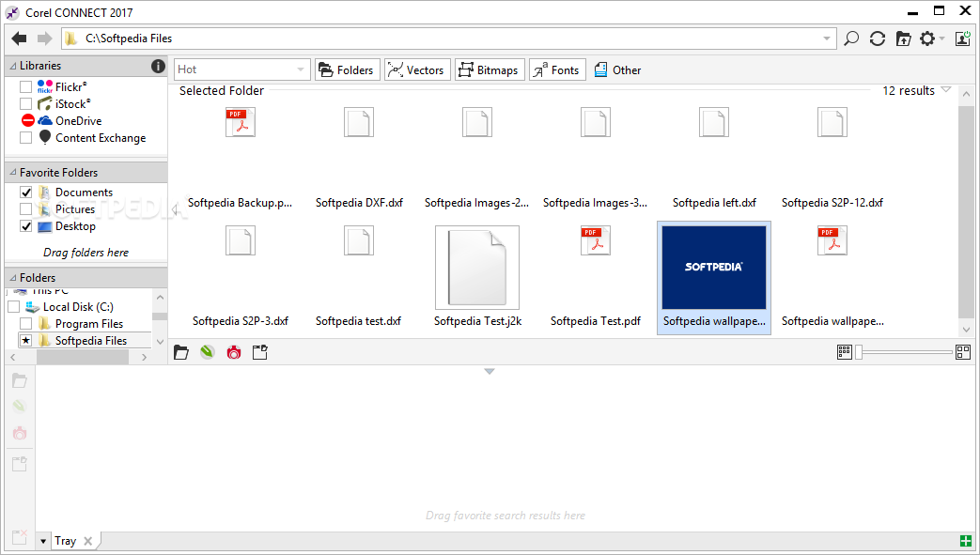Uncheck the Desktop favorite folder

[x=25, y=226]
